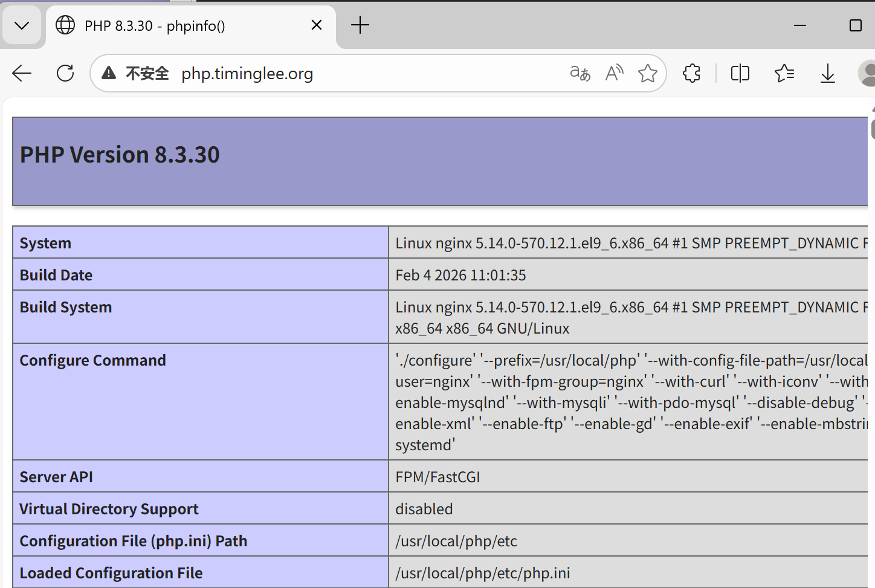Select the System row label
The width and height of the screenshot is (875, 588).
[x=45, y=243]
